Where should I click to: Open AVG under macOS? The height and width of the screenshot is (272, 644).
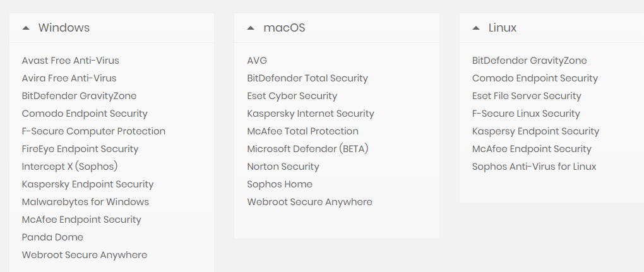coord(257,61)
